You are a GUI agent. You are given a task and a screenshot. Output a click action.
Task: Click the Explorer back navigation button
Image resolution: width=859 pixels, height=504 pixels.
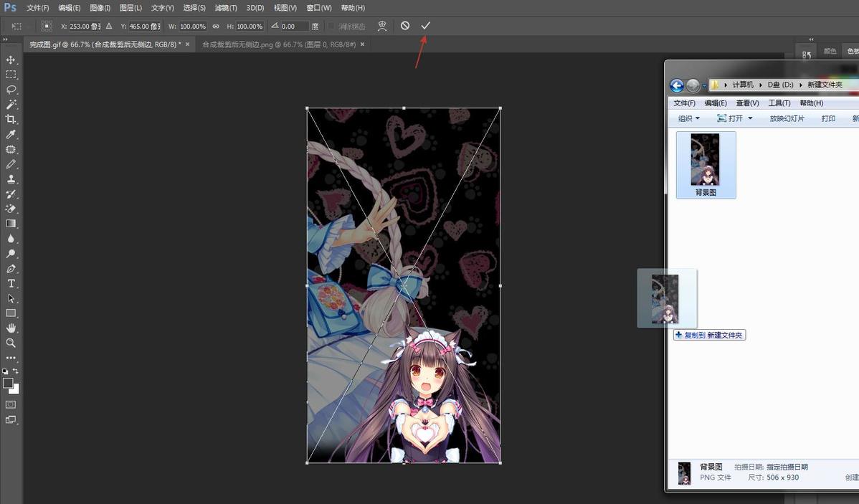click(x=676, y=85)
